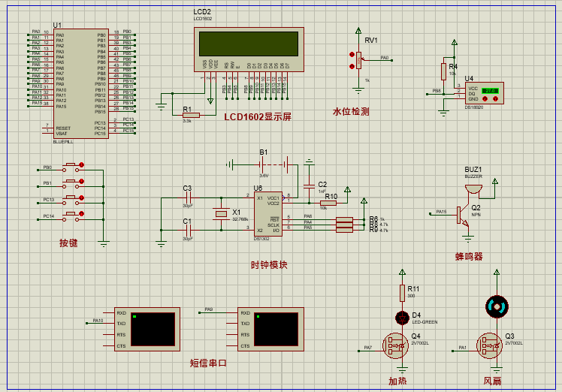Click the ground symbol under RV1
Image resolution: width=562 pixels, height=392 pixels.
358,90
